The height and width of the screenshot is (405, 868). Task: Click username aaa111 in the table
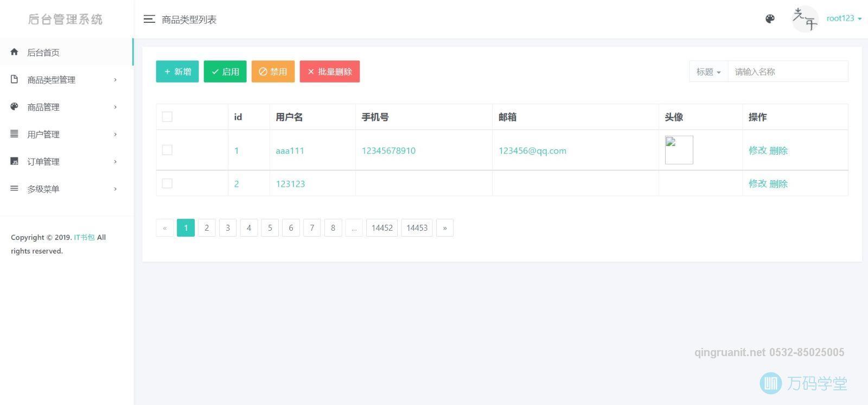290,151
